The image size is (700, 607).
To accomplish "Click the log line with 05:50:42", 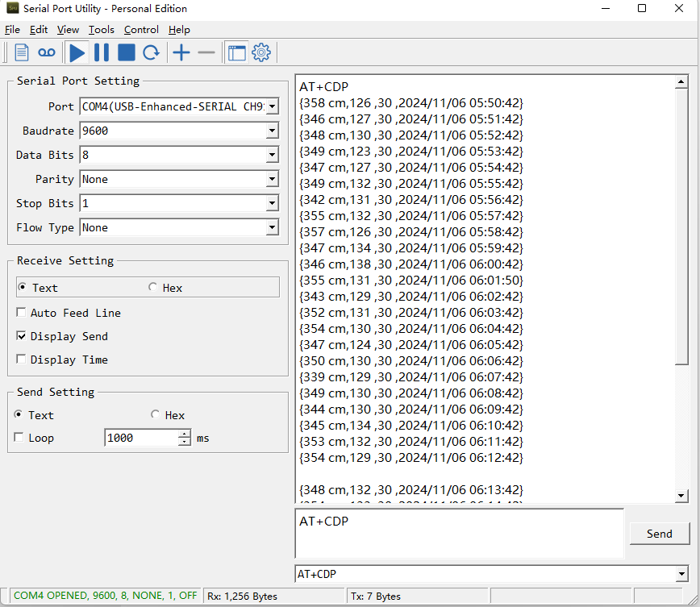I will click(x=410, y=102).
